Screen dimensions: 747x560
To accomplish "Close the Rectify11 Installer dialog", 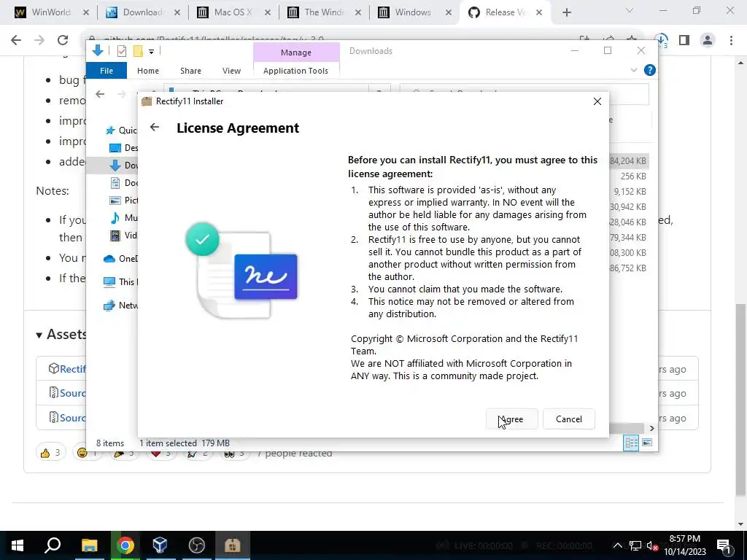I will point(597,101).
